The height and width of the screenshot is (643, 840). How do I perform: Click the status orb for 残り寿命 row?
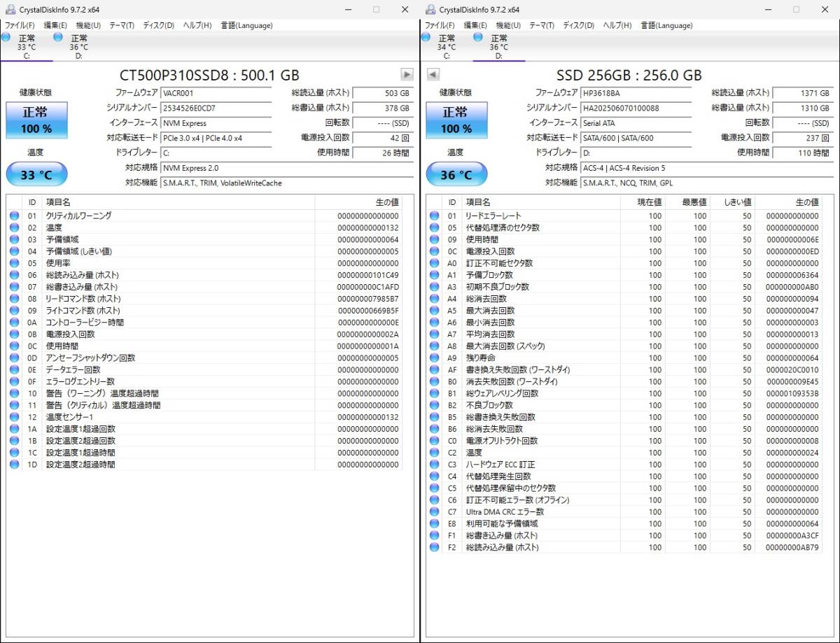tap(434, 358)
